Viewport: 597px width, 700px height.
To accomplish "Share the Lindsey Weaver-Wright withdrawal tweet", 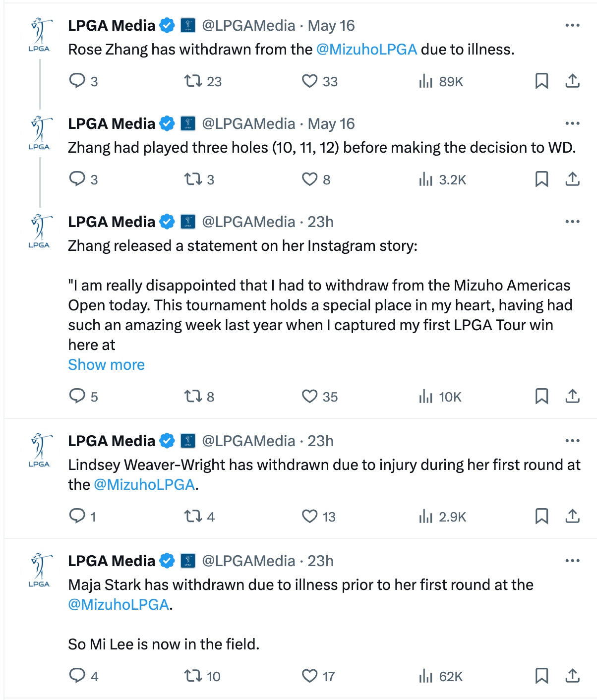I will (572, 516).
